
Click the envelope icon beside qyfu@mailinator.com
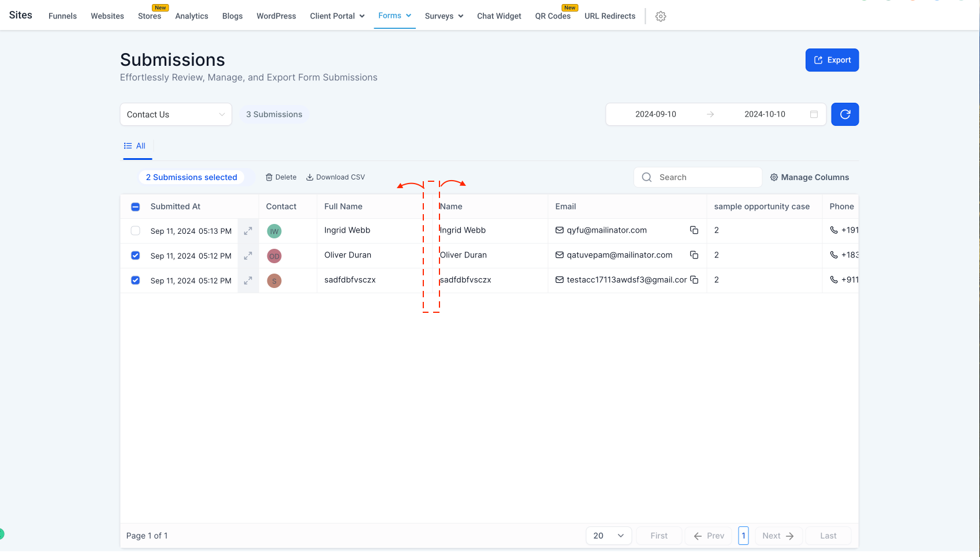[559, 230]
